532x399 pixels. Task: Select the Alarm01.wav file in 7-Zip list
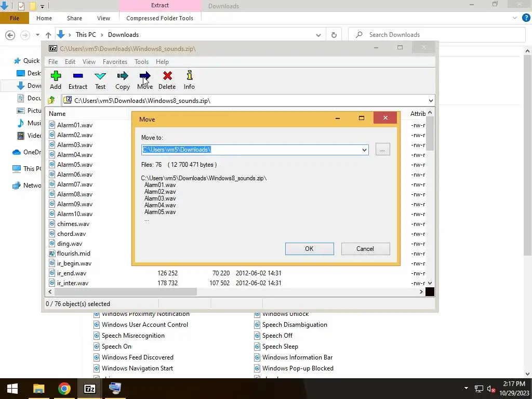[x=75, y=125]
